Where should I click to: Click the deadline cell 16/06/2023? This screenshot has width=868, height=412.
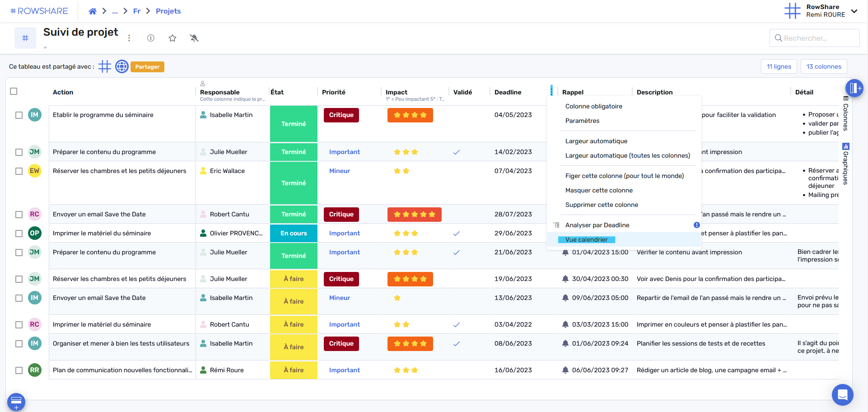pos(513,370)
